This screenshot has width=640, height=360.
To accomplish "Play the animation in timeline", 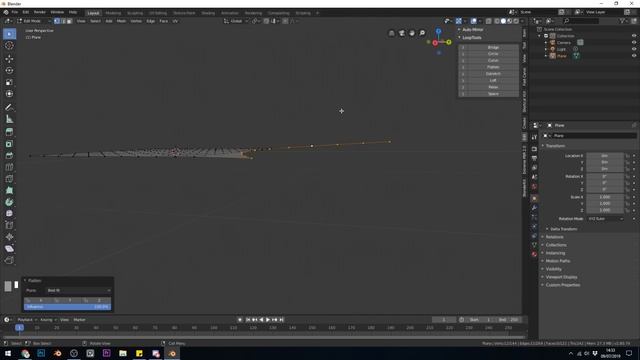I will tap(268, 320).
